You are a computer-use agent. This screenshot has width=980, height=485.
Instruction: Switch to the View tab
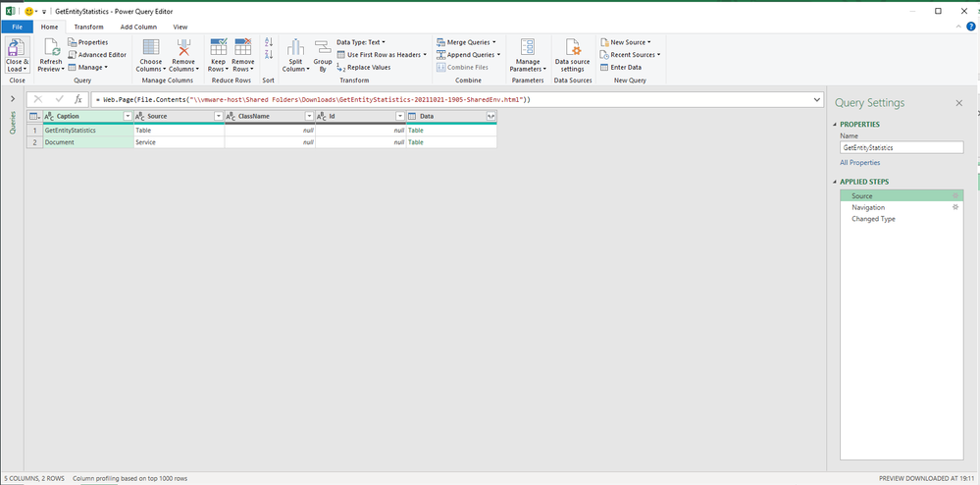click(x=181, y=27)
